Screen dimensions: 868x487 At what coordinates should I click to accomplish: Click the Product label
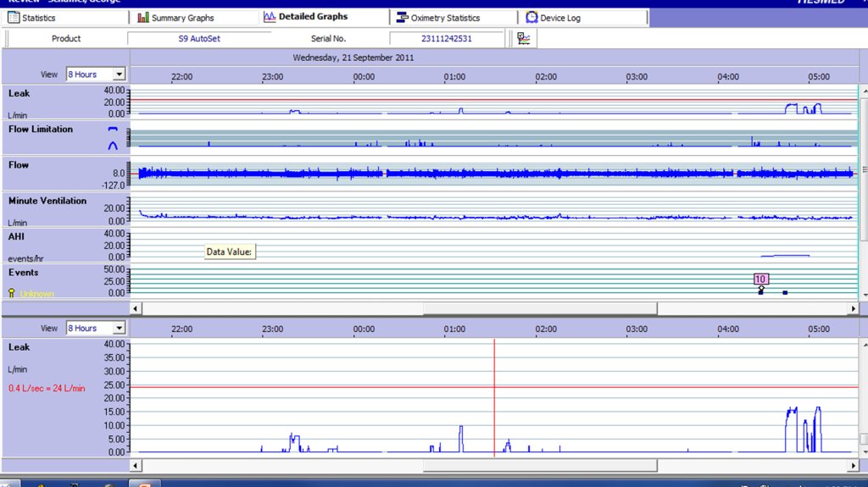pyautogui.click(x=66, y=39)
